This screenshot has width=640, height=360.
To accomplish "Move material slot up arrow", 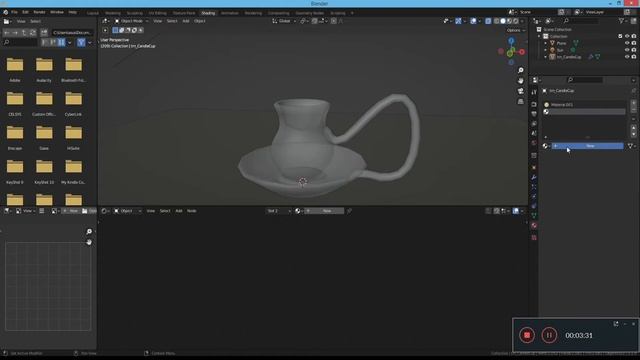I will click(633, 128).
